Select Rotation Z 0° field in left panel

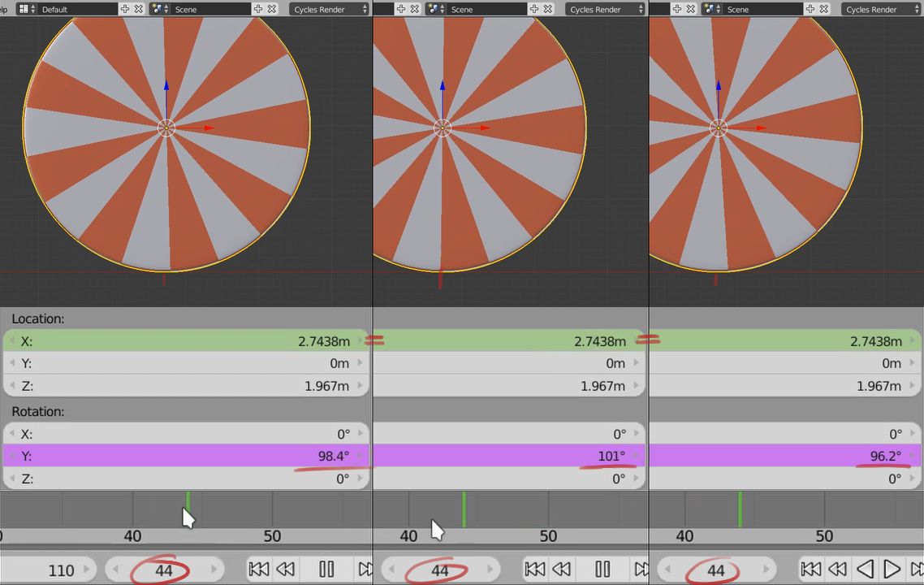(186, 479)
